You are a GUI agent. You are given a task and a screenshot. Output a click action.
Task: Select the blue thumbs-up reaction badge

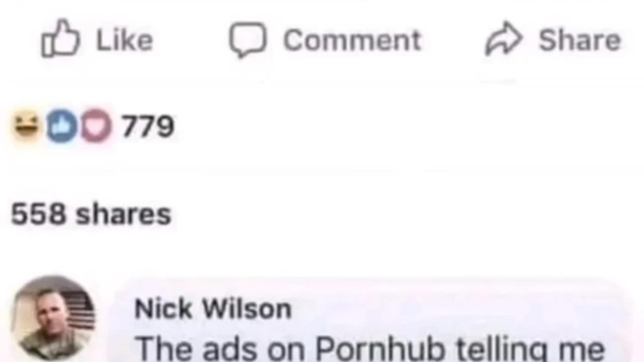[x=61, y=125]
